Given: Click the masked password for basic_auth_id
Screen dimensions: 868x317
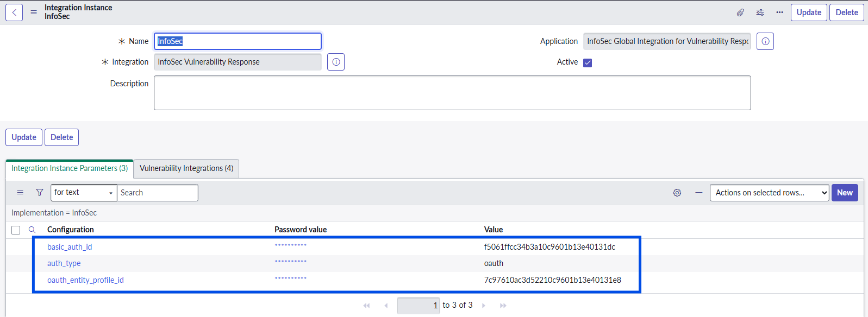Looking at the screenshot, I should (x=291, y=245).
